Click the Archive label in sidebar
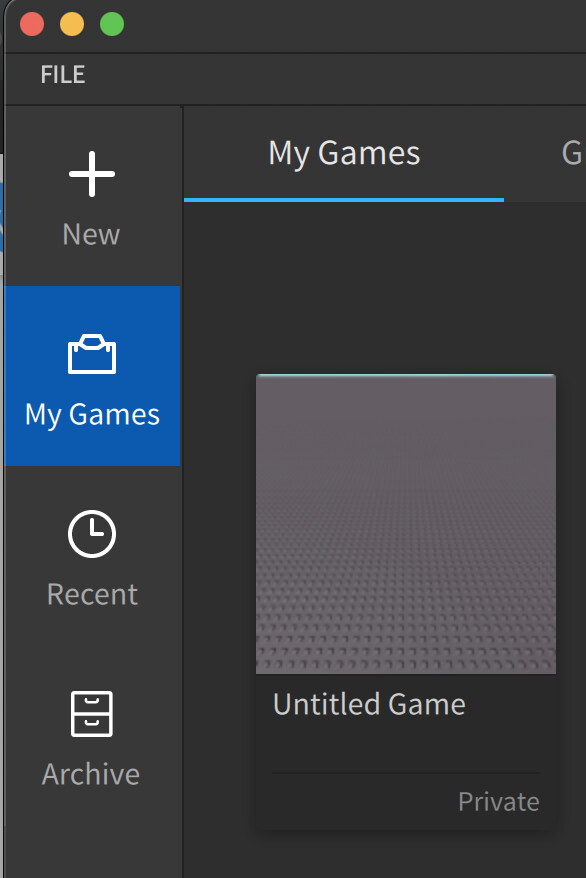The height and width of the screenshot is (878, 586). click(x=91, y=774)
